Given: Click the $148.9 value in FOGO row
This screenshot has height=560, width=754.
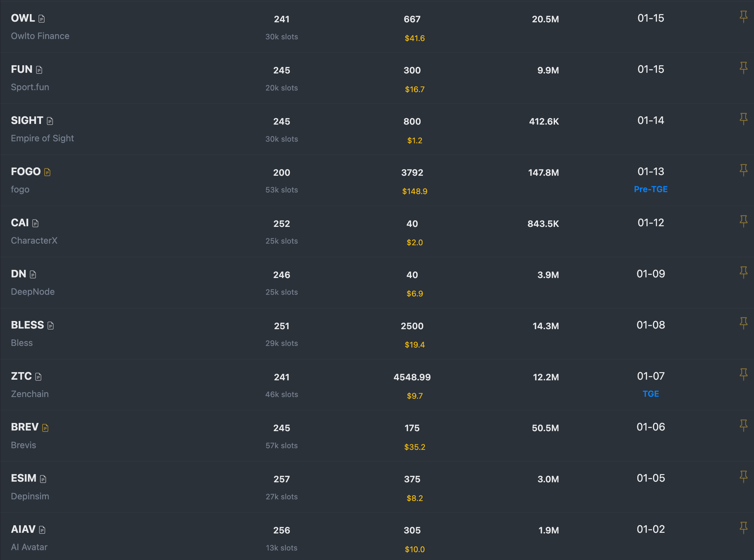Looking at the screenshot, I should pos(415,191).
